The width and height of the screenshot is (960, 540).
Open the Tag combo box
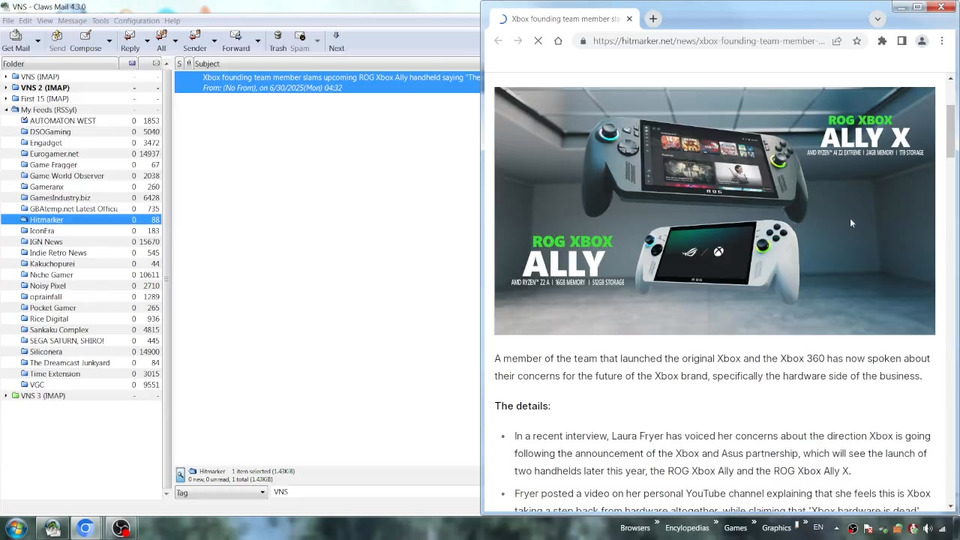click(x=221, y=492)
